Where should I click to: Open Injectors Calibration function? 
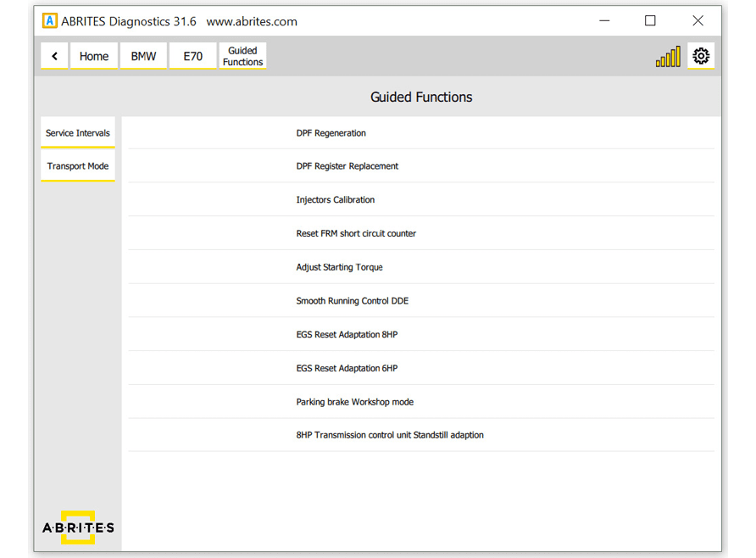(336, 200)
